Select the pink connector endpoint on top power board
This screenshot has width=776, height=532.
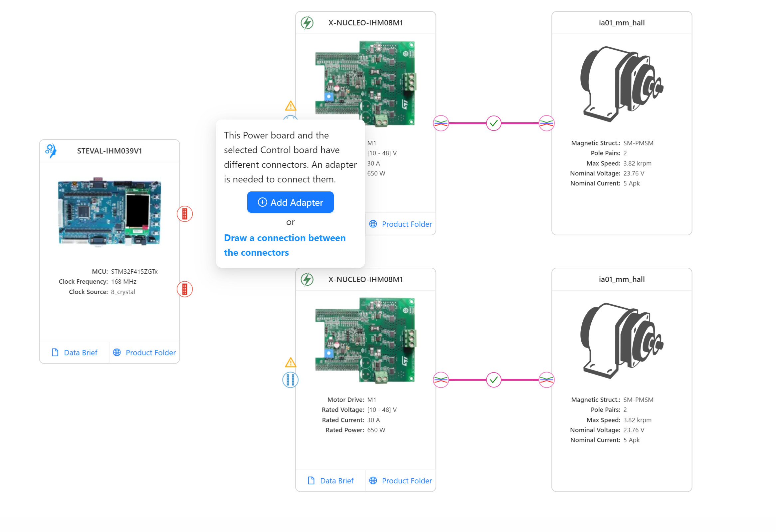(x=441, y=123)
